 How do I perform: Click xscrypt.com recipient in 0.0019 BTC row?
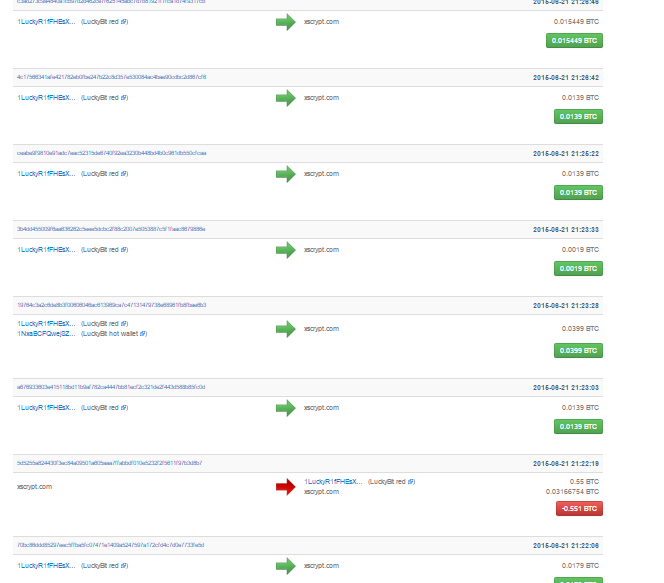321,250
